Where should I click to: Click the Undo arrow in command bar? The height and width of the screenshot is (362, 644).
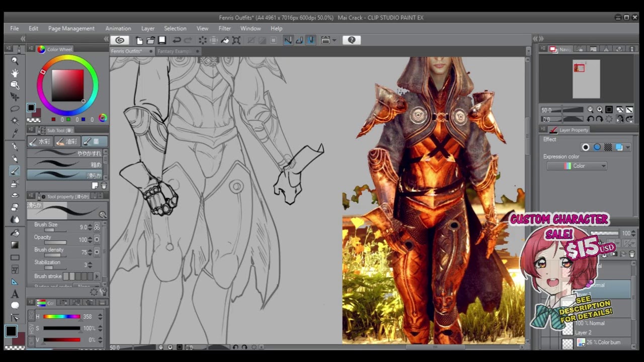[177, 40]
